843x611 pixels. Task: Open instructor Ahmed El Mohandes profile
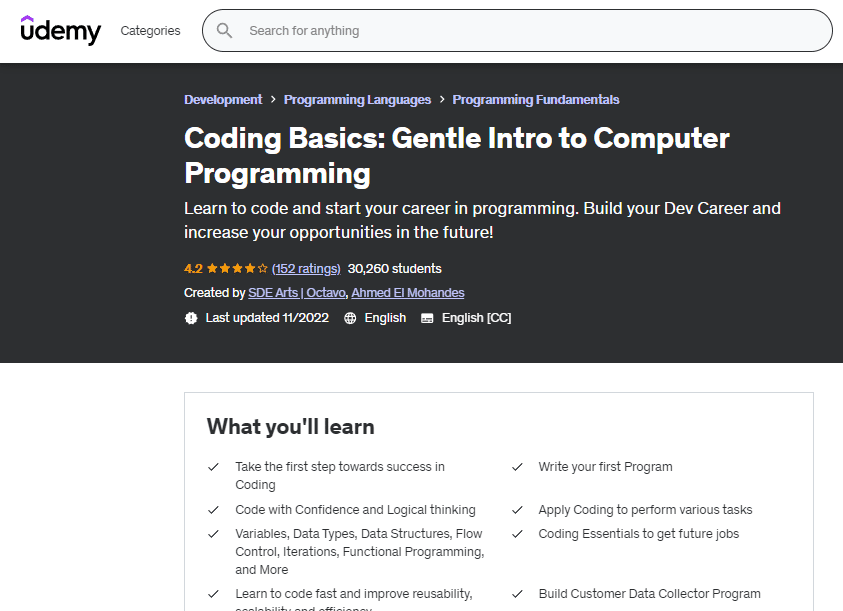408,293
